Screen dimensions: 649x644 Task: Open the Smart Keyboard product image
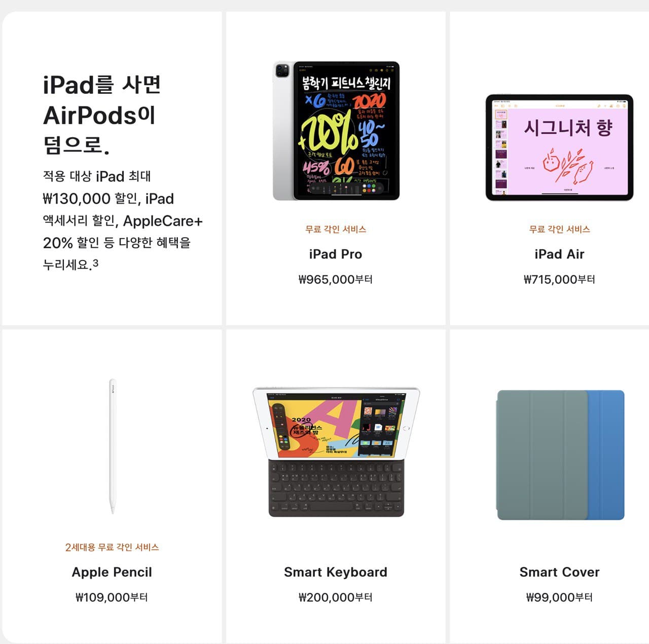coord(336,452)
